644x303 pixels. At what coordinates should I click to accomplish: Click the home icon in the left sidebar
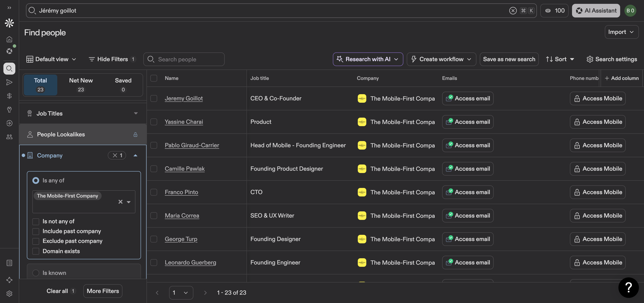(9, 39)
